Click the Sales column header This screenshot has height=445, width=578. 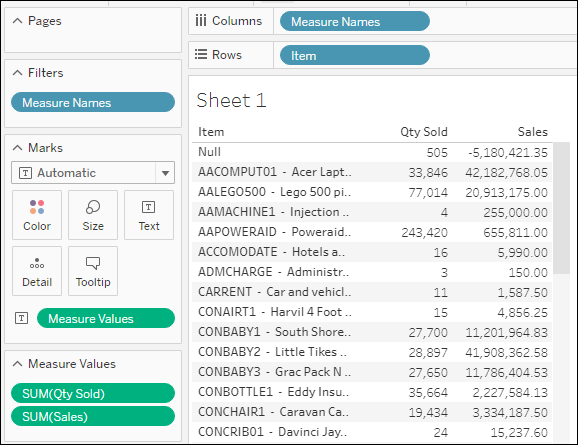(x=532, y=132)
